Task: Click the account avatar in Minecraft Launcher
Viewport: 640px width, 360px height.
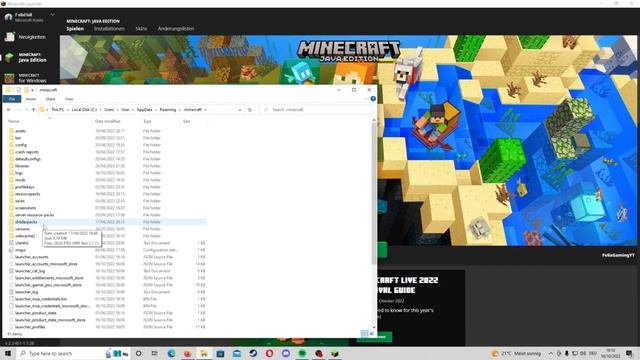Action: [x=8, y=17]
